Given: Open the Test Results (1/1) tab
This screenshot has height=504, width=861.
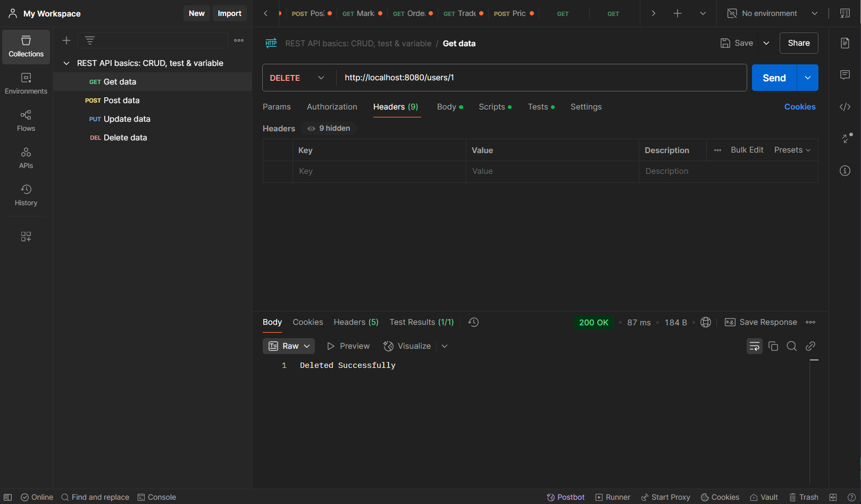Looking at the screenshot, I should coord(422,322).
